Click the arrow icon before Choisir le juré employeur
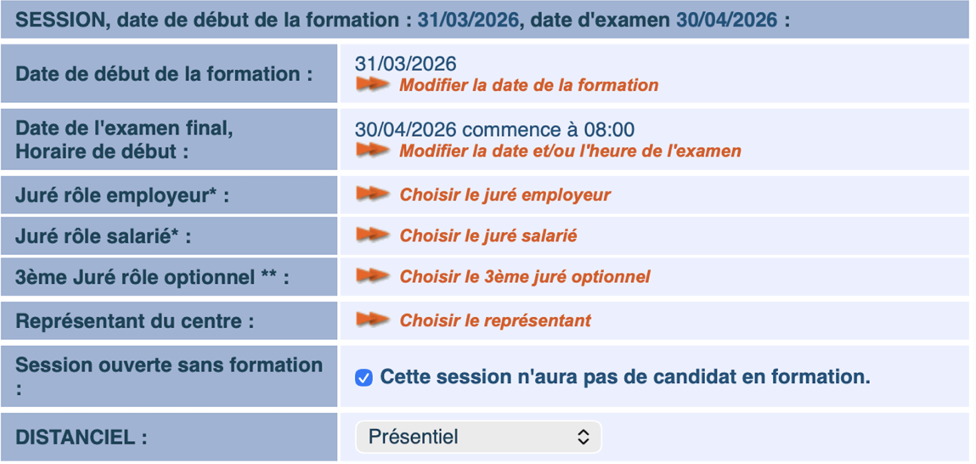The height and width of the screenshot is (464, 976). coord(373,194)
